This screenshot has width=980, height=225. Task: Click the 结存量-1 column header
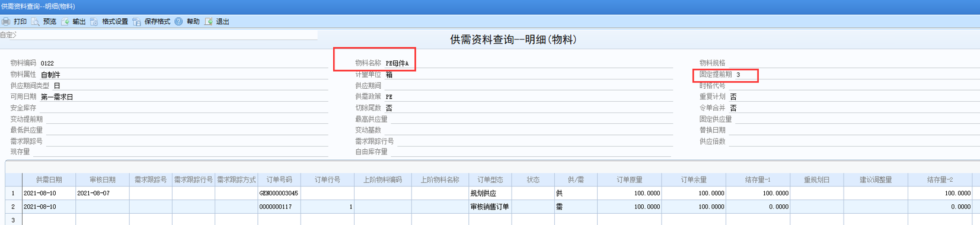pos(758,179)
